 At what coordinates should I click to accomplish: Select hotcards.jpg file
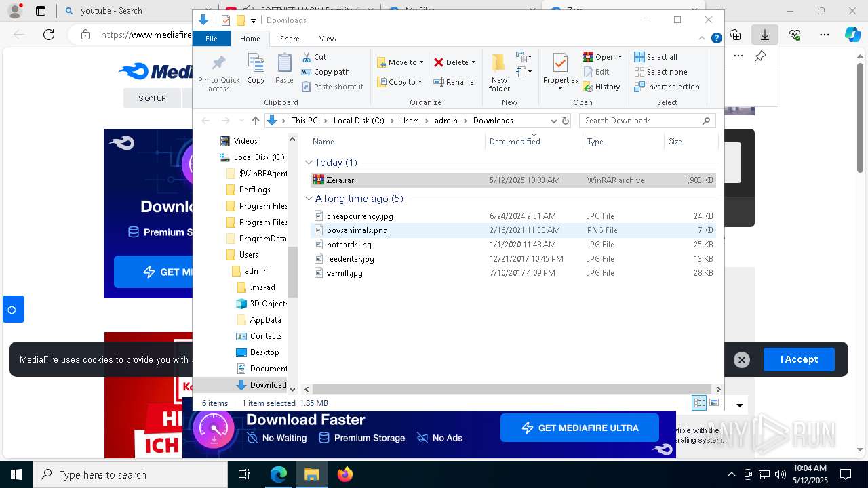tap(512, 245)
